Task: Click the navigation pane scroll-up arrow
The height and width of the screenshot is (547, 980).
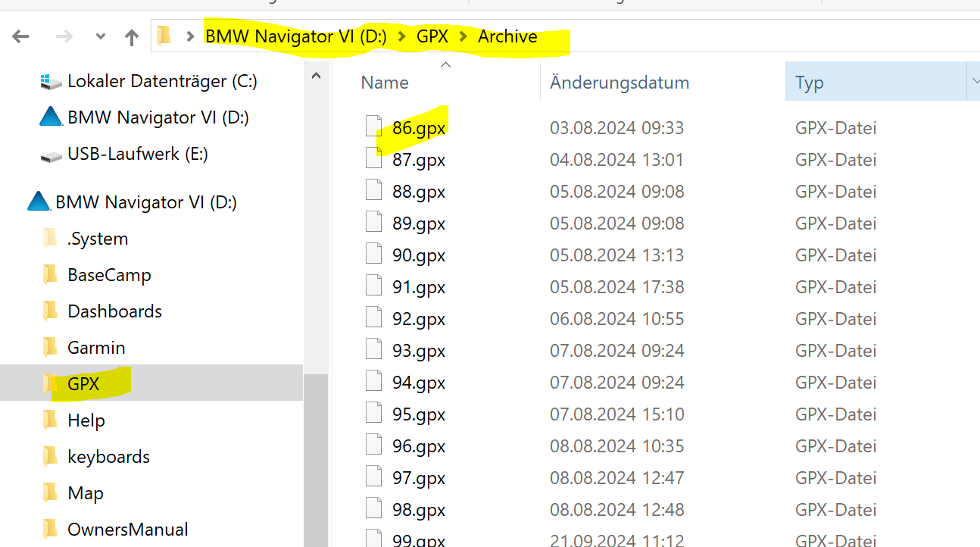Action: 317,76
